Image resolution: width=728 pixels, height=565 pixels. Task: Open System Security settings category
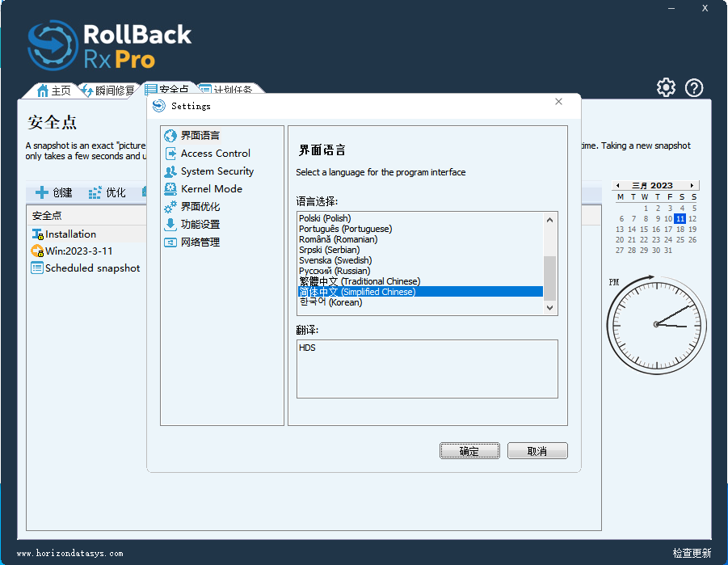tap(217, 171)
